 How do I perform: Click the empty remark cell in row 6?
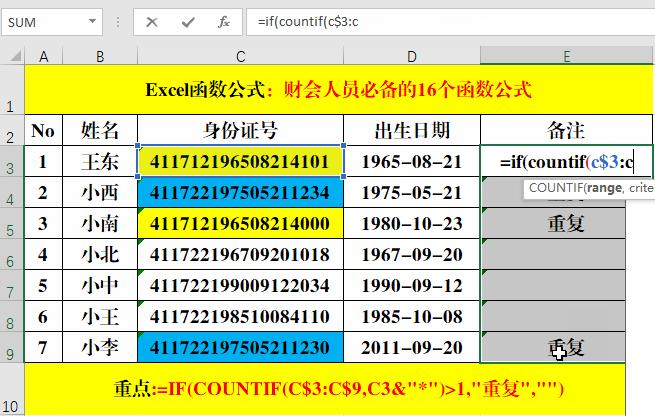click(x=553, y=254)
